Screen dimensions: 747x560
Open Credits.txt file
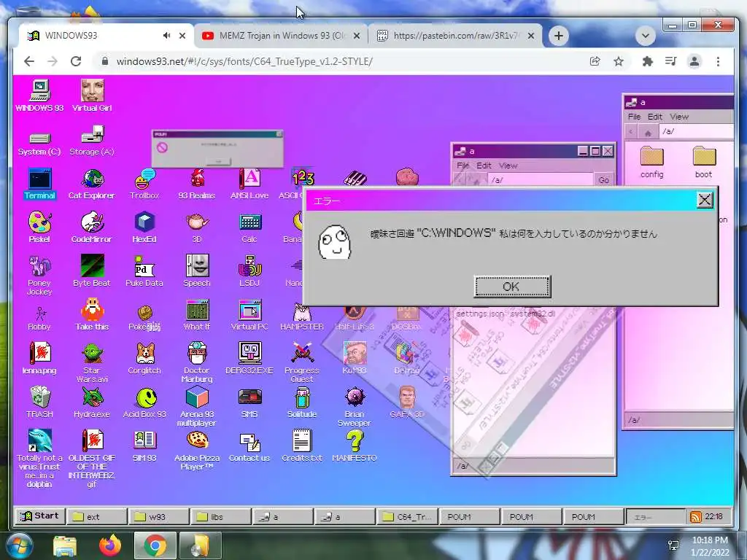click(x=301, y=446)
